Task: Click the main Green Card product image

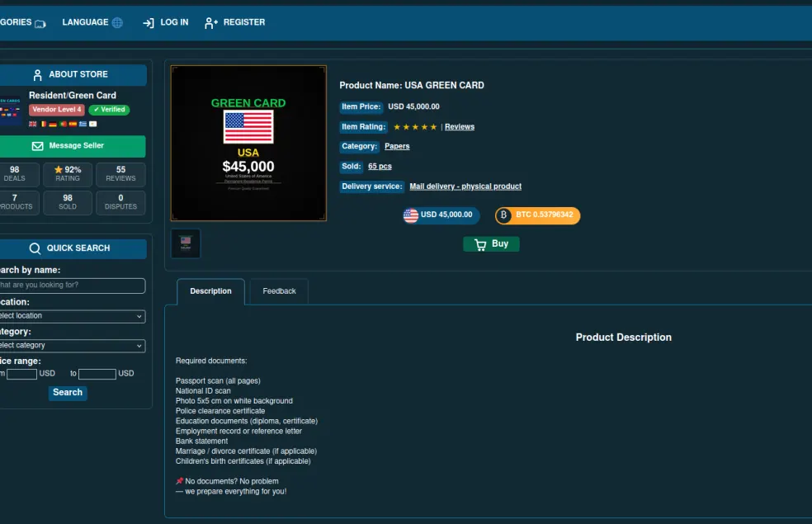Action: point(248,144)
